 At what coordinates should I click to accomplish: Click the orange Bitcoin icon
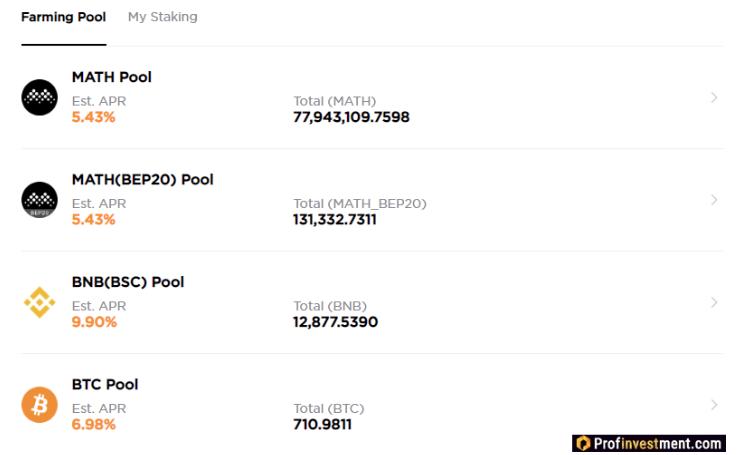point(39,405)
